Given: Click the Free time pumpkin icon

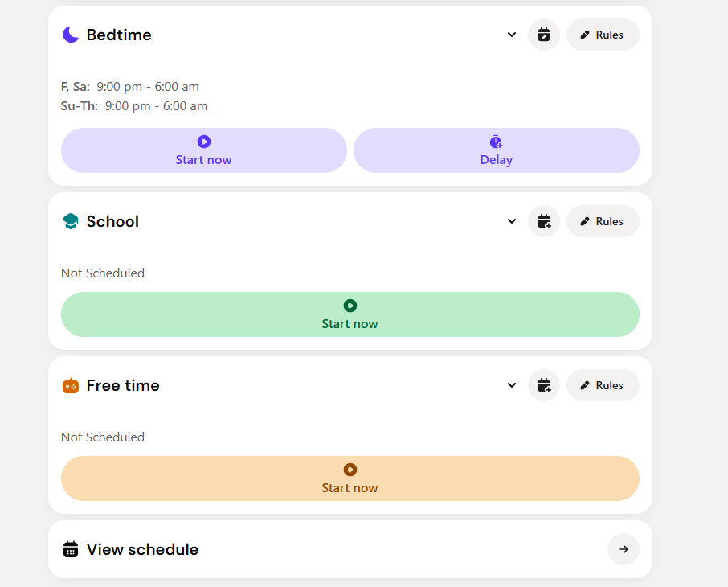Looking at the screenshot, I should click(70, 385).
